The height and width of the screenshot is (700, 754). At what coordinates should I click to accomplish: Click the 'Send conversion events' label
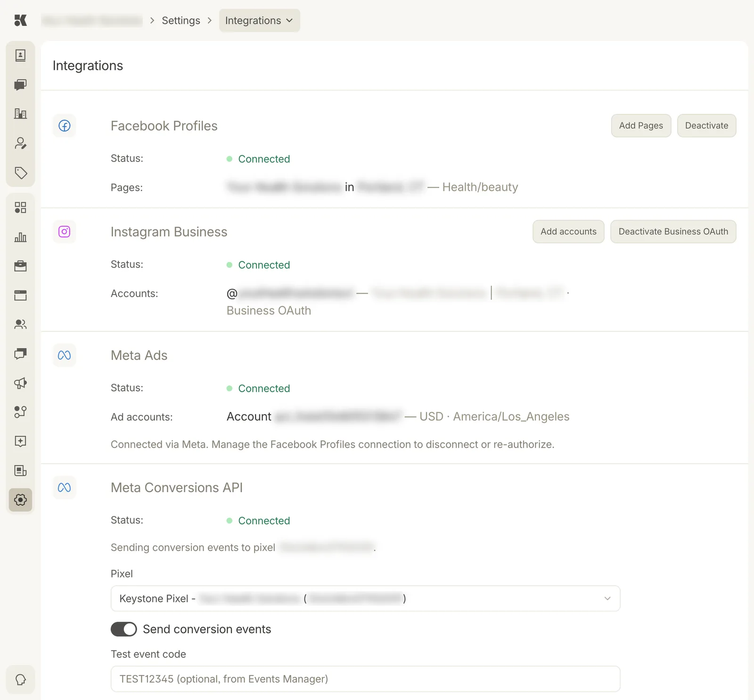(207, 629)
